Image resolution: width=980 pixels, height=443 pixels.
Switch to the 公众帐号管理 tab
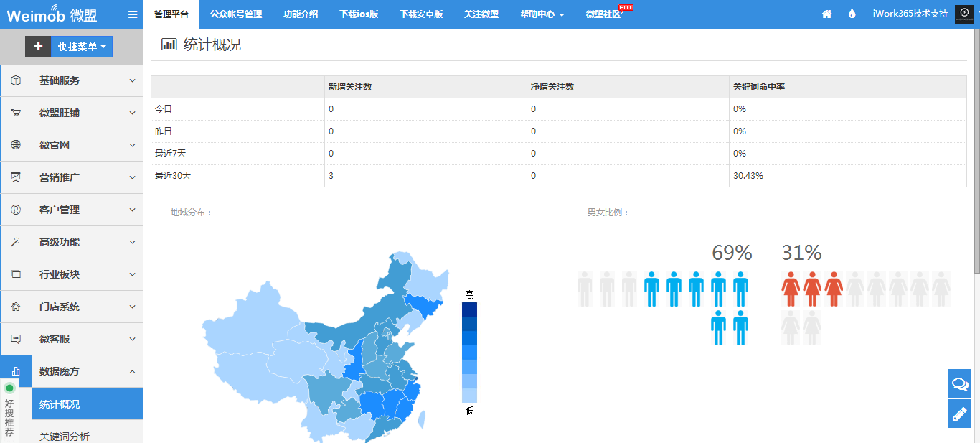[236, 14]
